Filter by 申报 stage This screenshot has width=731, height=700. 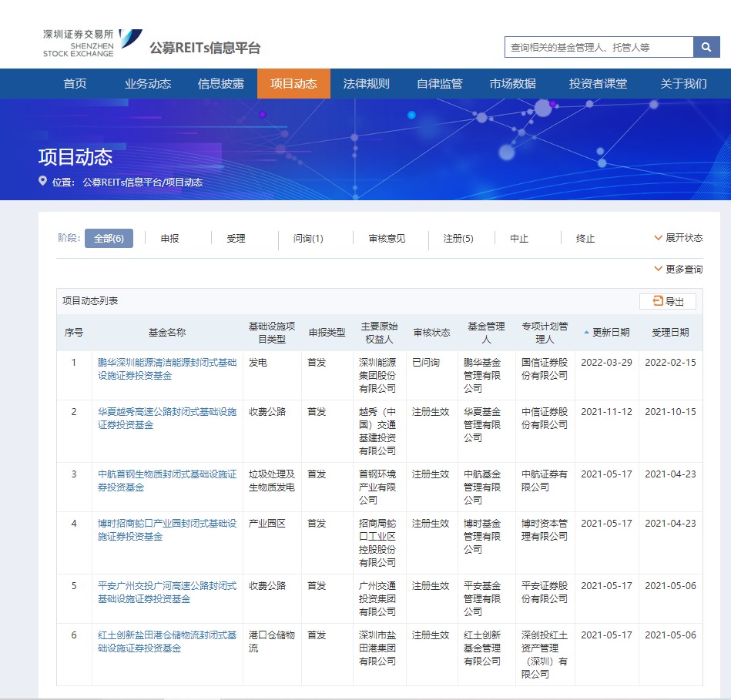(169, 239)
